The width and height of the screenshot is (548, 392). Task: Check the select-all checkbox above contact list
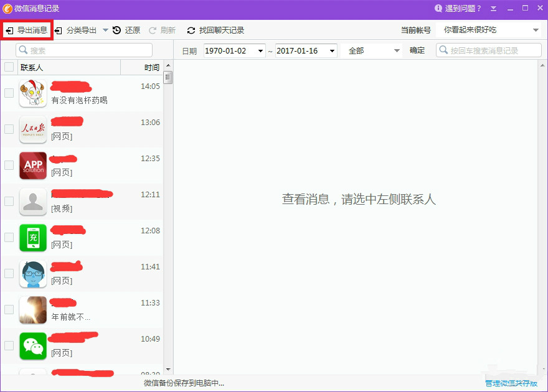click(9, 67)
